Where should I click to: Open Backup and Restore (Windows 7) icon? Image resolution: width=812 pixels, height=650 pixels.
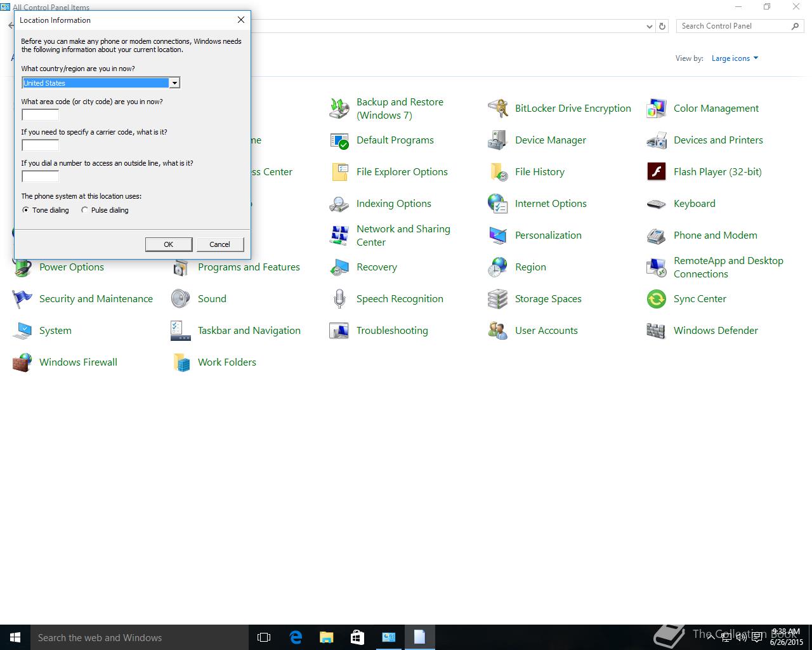click(x=339, y=109)
